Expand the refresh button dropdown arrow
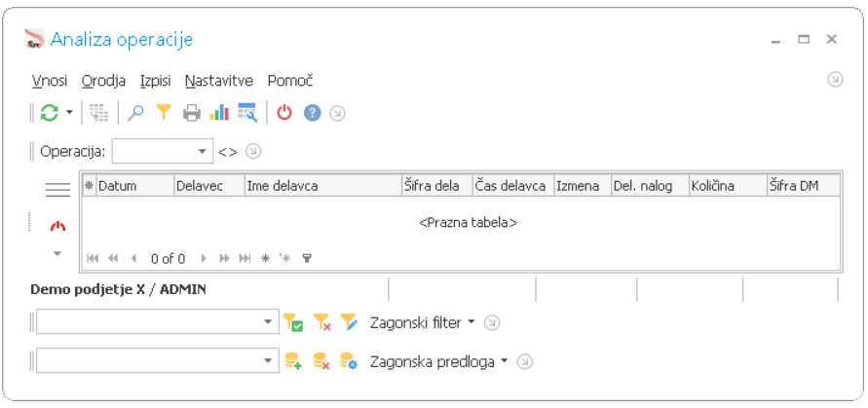 pyautogui.click(x=69, y=112)
